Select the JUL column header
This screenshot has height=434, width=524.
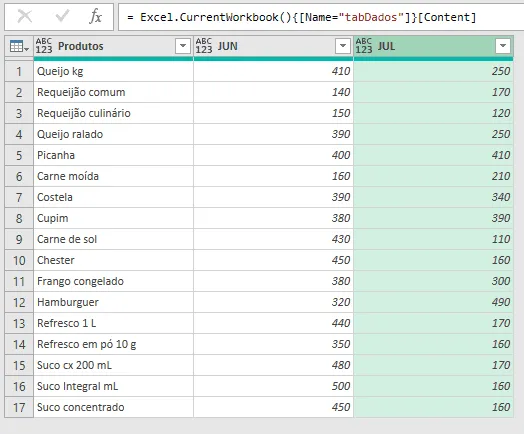(x=433, y=46)
